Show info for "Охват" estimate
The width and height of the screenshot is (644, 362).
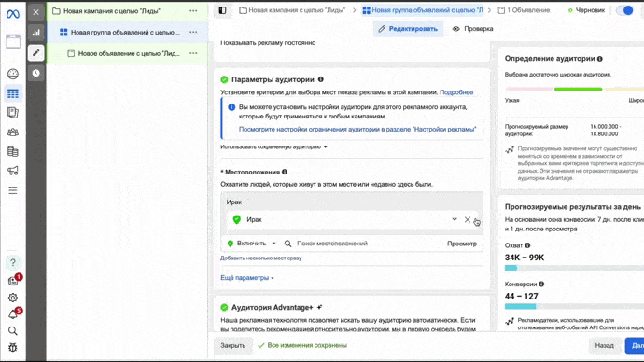click(x=527, y=245)
